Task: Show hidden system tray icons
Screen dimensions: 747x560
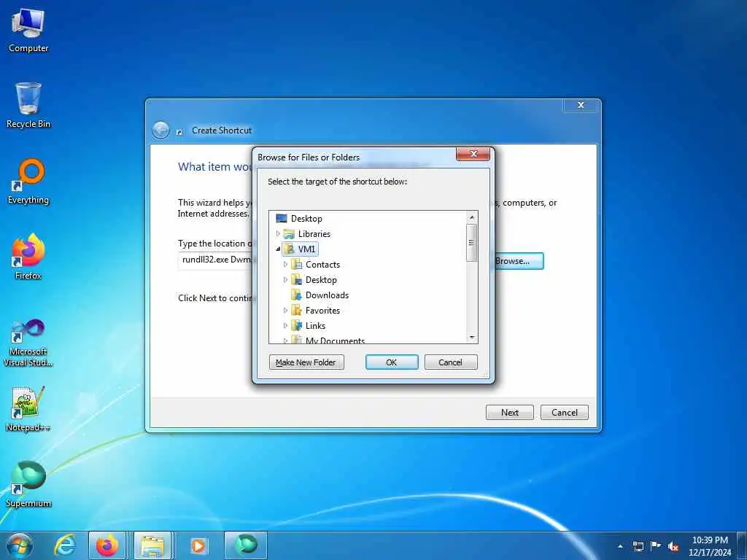Action: [x=620, y=546]
